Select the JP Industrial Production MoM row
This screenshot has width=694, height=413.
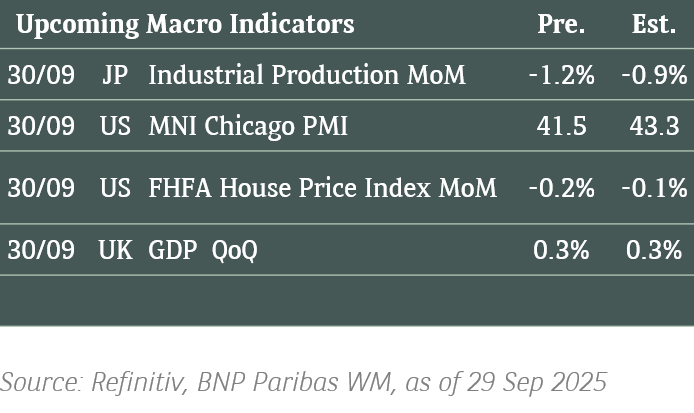pos(347,74)
